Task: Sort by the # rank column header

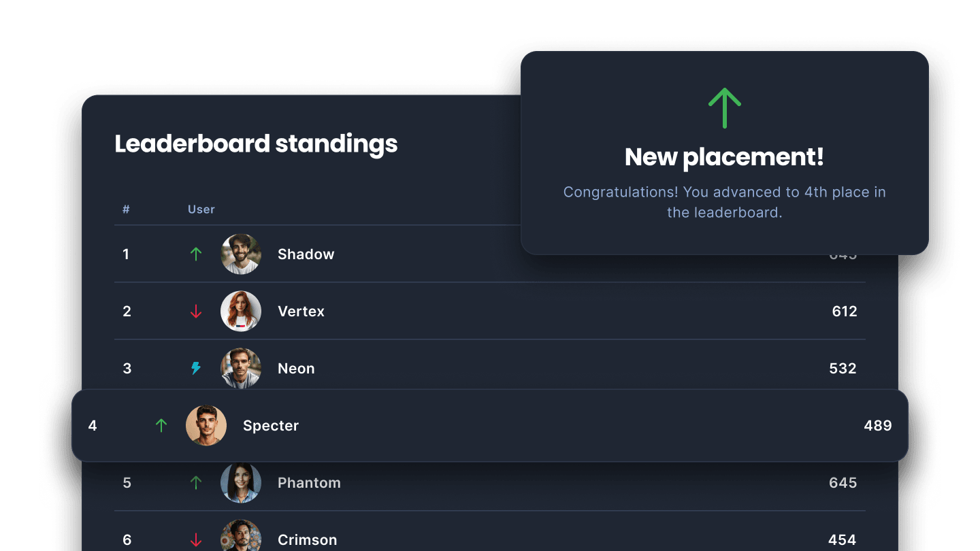Action: click(126, 210)
